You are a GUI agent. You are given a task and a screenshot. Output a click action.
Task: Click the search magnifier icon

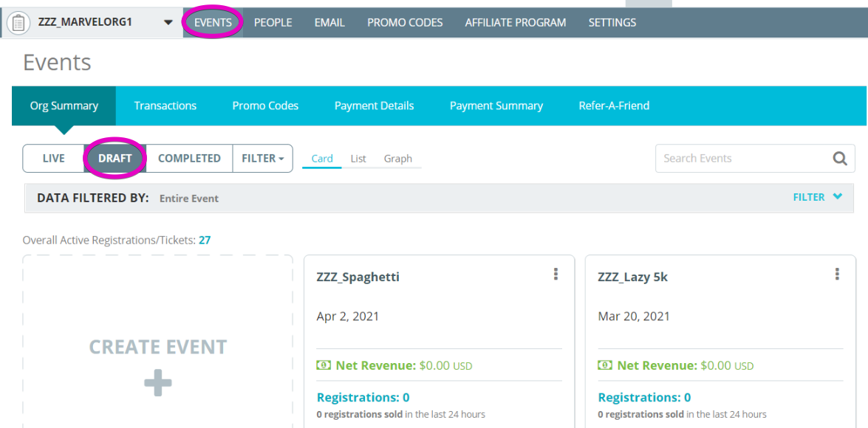click(840, 159)
